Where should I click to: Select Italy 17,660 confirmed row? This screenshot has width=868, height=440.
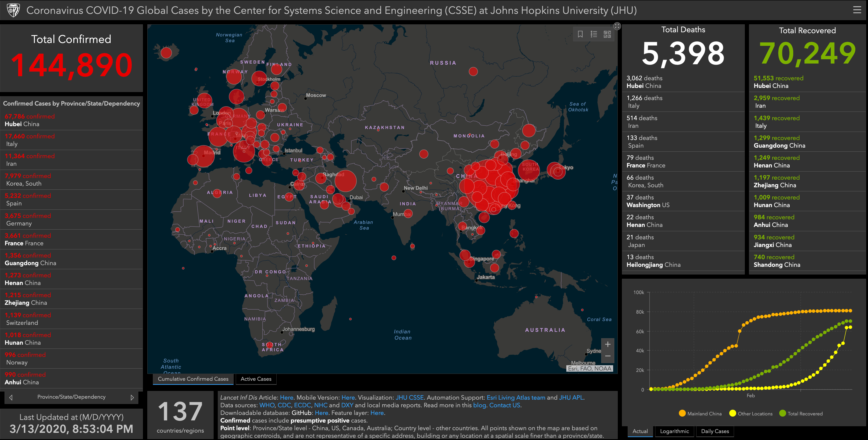click(x=71, y=140)
